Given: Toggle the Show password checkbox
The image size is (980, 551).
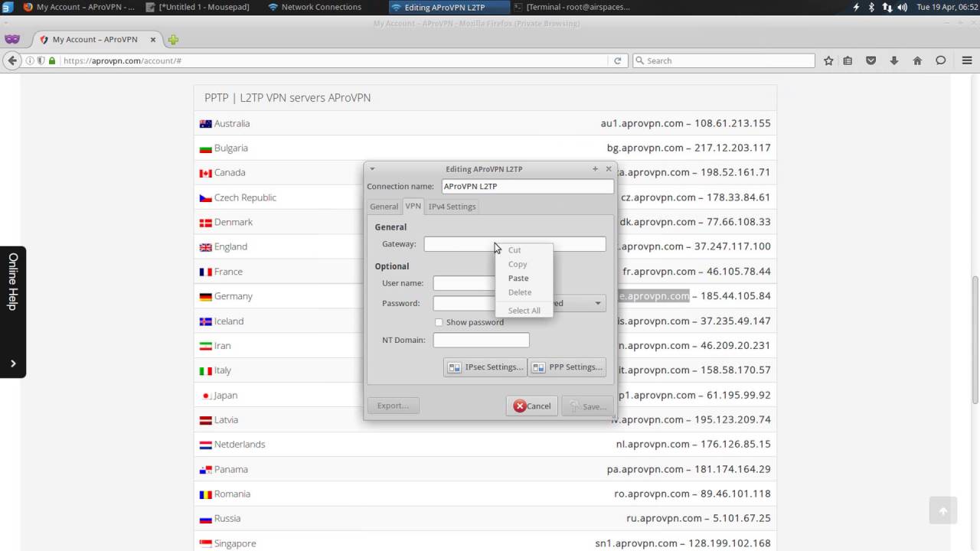Looking at the screenshot, I should tap(439, 322).
